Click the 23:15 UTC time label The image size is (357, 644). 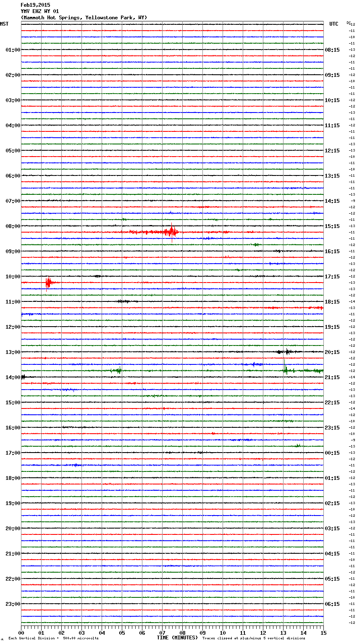tap(332, 428)
